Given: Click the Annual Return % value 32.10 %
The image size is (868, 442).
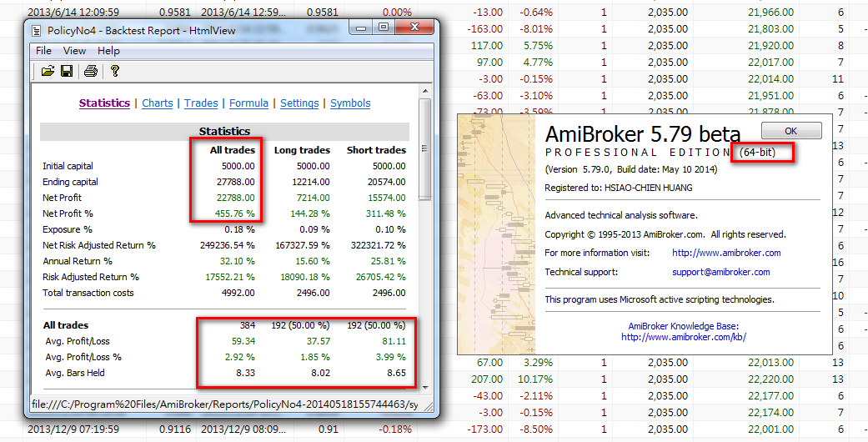Looking at the screenshot, I should tap(238, 261).
